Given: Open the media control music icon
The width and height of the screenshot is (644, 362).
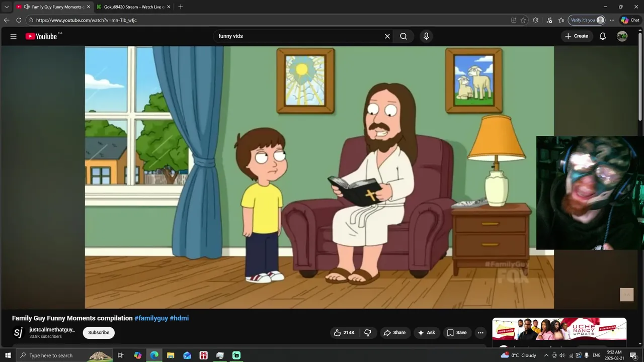Looking at the screenshot, I should (549, 20).
